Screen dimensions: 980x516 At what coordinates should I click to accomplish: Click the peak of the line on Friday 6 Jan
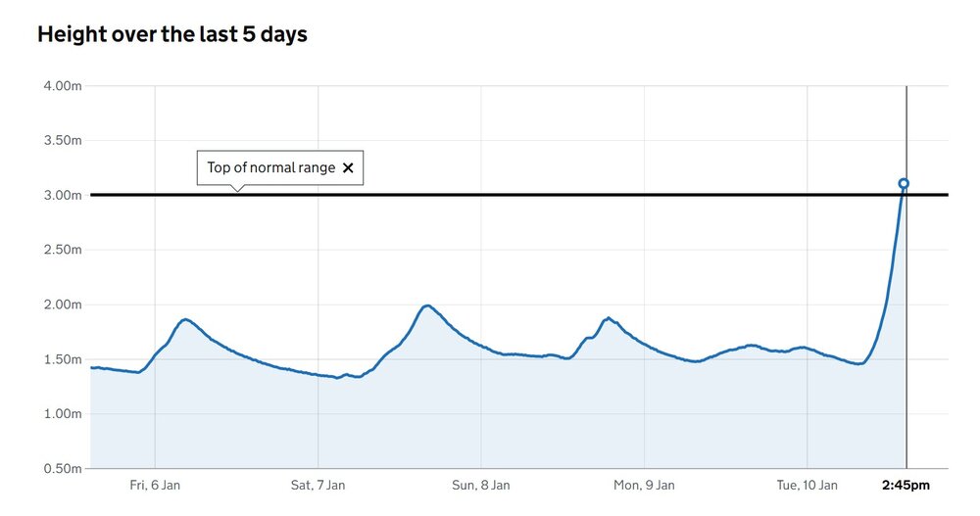pos(184,319)
